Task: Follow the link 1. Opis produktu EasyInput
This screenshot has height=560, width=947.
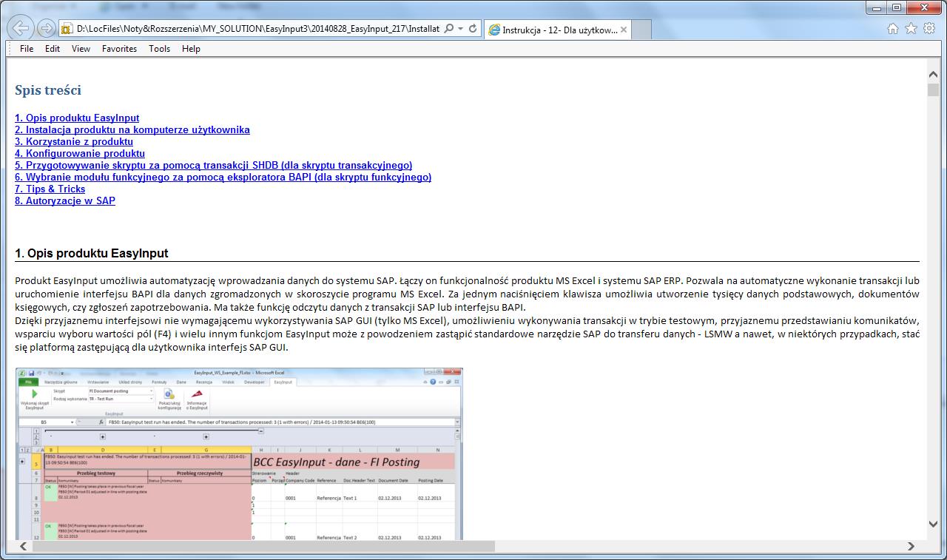Action: [77, 118]
